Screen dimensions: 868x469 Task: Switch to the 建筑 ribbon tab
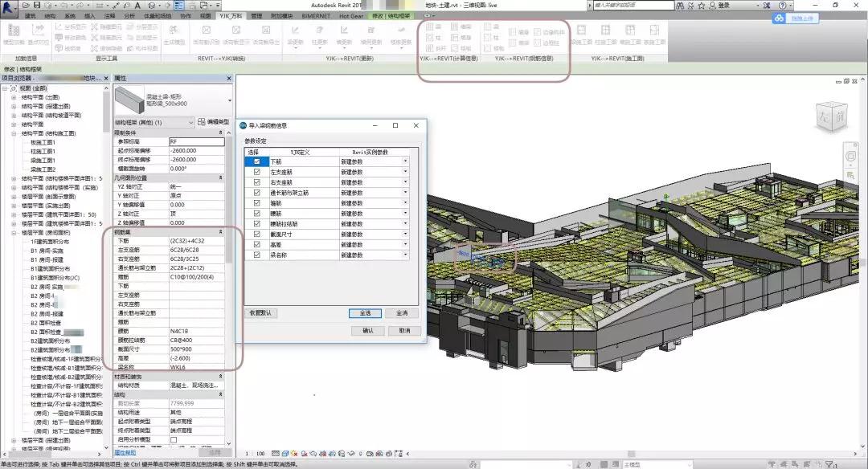tap(30, 17)
